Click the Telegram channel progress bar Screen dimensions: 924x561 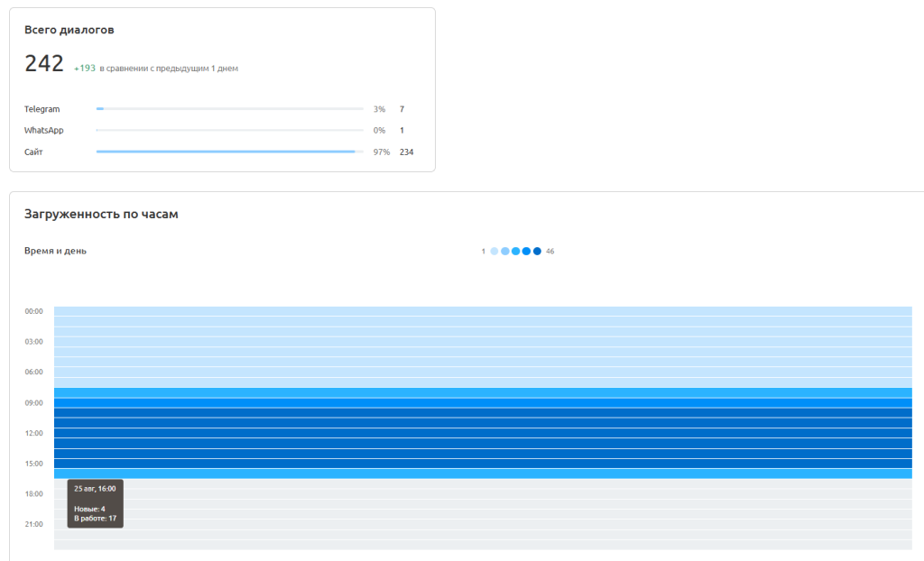[x=230, y=109]
